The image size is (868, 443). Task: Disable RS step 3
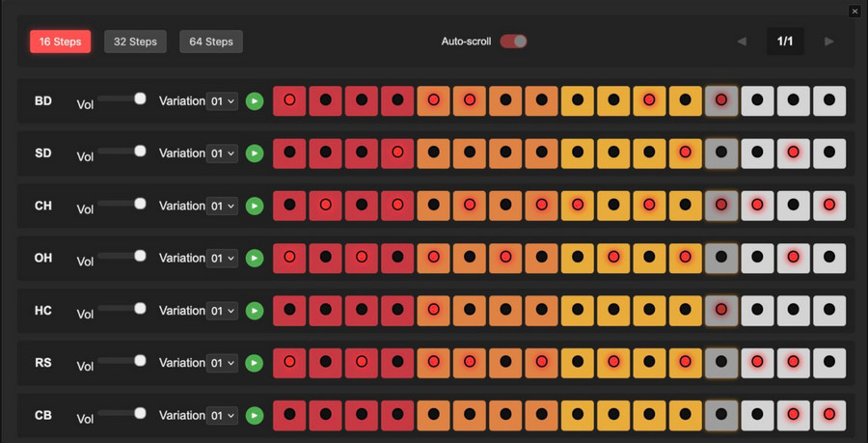click(362, 363)
